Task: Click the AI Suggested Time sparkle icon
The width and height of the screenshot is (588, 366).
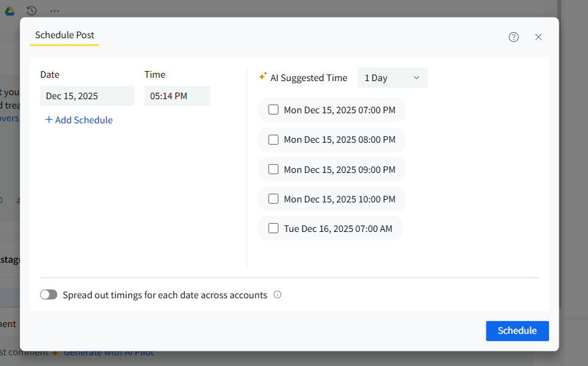Action: [x=263, y=76]
